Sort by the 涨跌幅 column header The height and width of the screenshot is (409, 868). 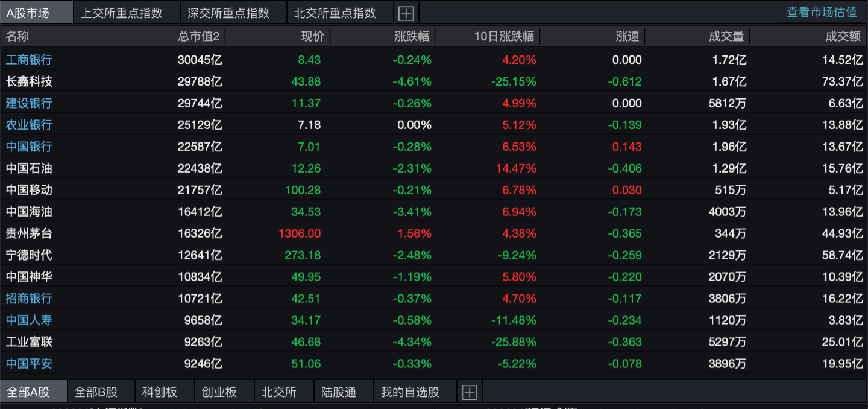(412, 36)
